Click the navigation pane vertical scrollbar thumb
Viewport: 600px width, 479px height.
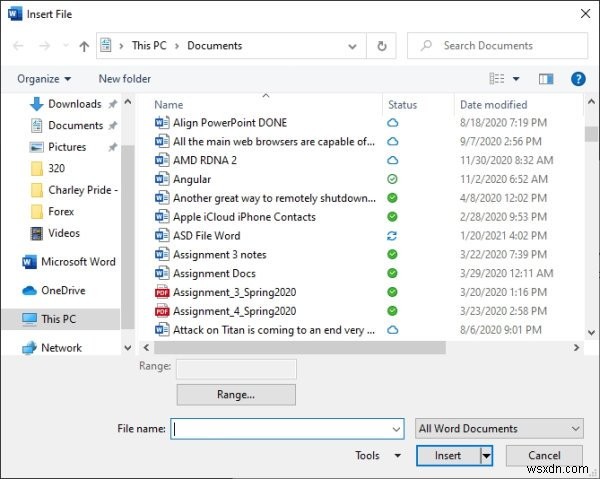tap(128, 237)
